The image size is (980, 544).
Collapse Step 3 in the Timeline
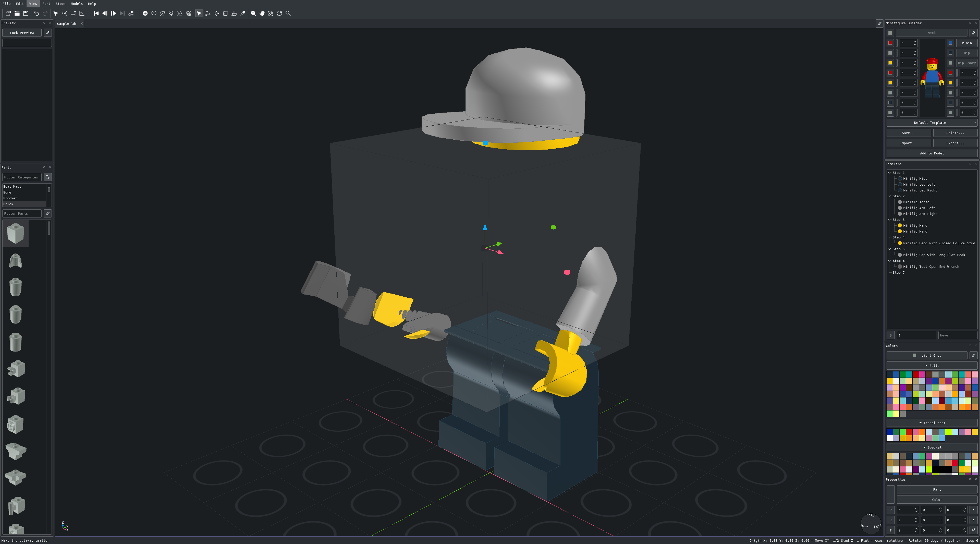click(x=889, y=220)
